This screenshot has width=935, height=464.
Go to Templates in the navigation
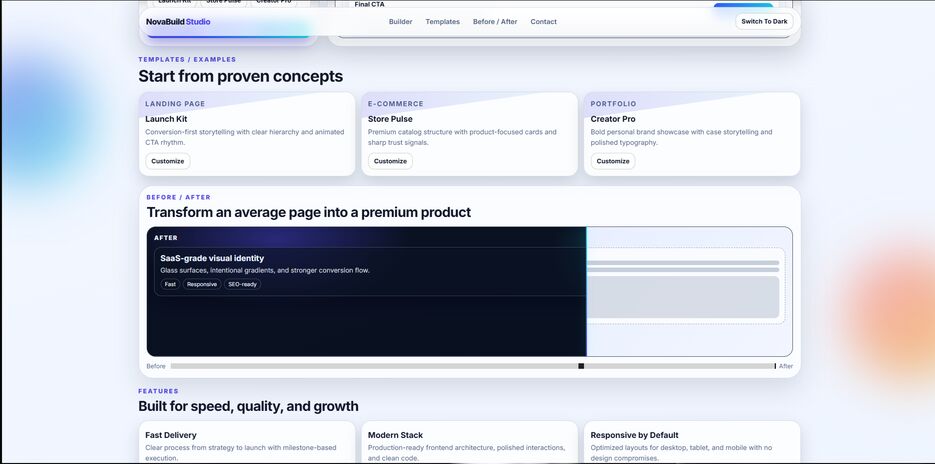pyautogui.click(x=442, y=21)
